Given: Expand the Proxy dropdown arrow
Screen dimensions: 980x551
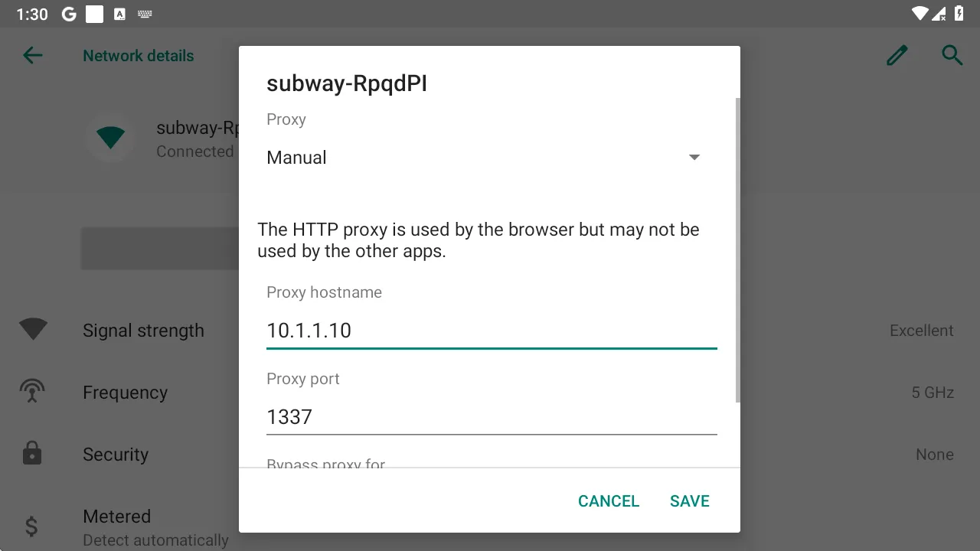Looking at the screenshot, I should point(694,157).
